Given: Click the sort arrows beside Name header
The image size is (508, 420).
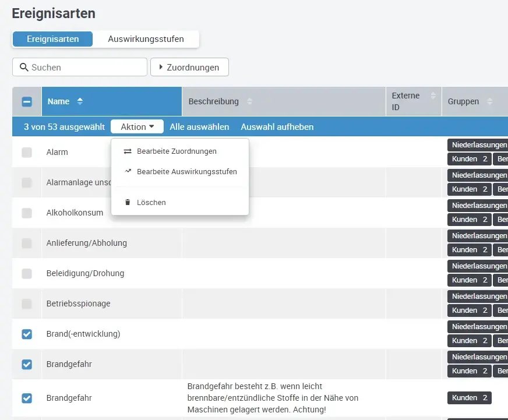Looking at the screenshot, I should tap(80, 101).
